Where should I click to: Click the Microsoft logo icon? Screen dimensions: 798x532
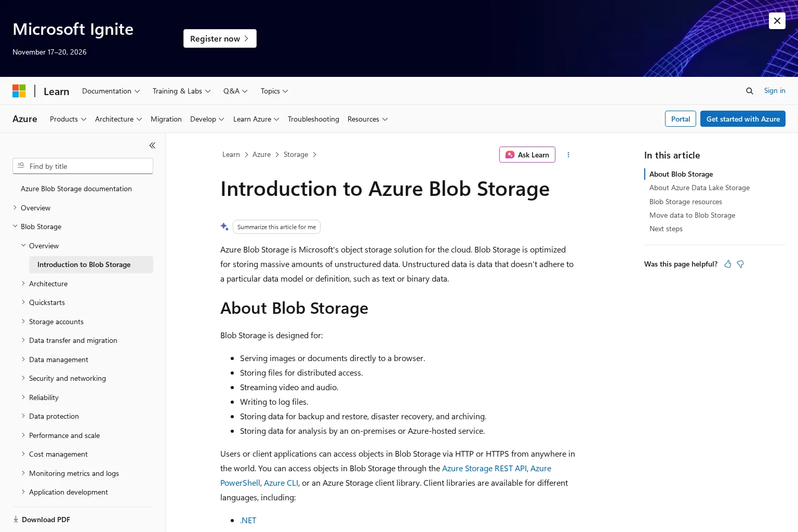pos(19,91)
